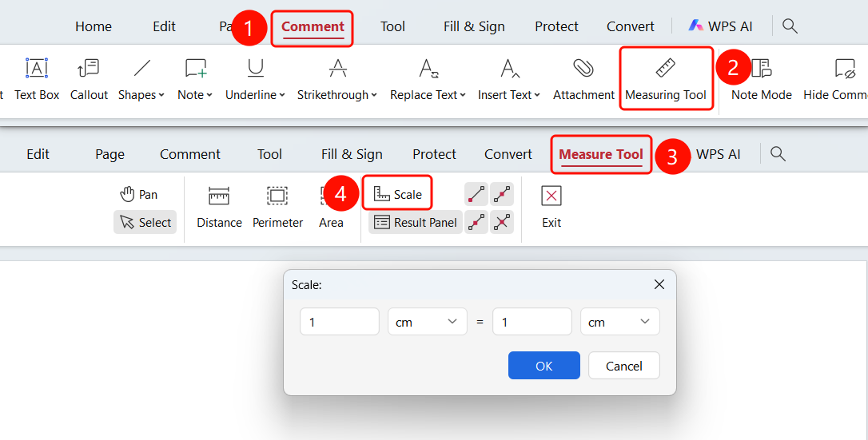Click search magnifier beside upper WPS AI
The height and width of the screenshot is (440, 868).
(x=790, y=26)
